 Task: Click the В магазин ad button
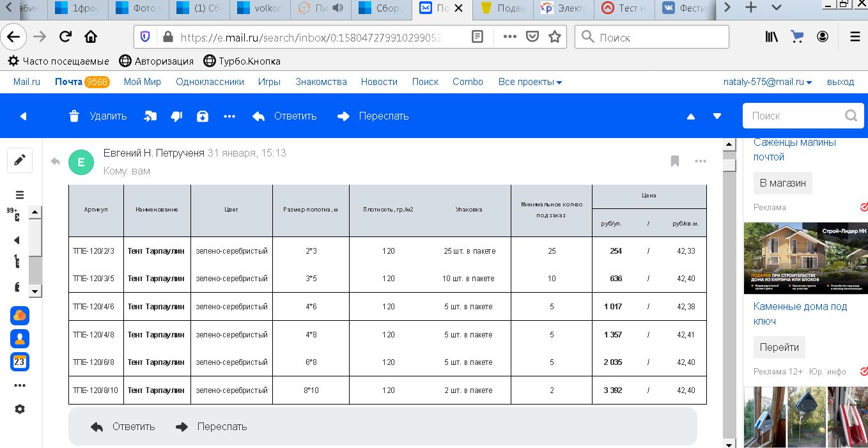click(782, 183)
